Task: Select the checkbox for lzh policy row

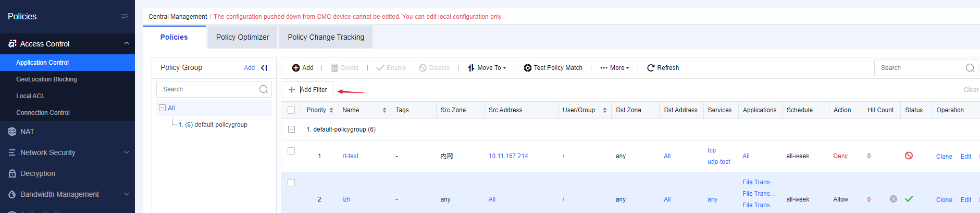Action: coord(291,183)
